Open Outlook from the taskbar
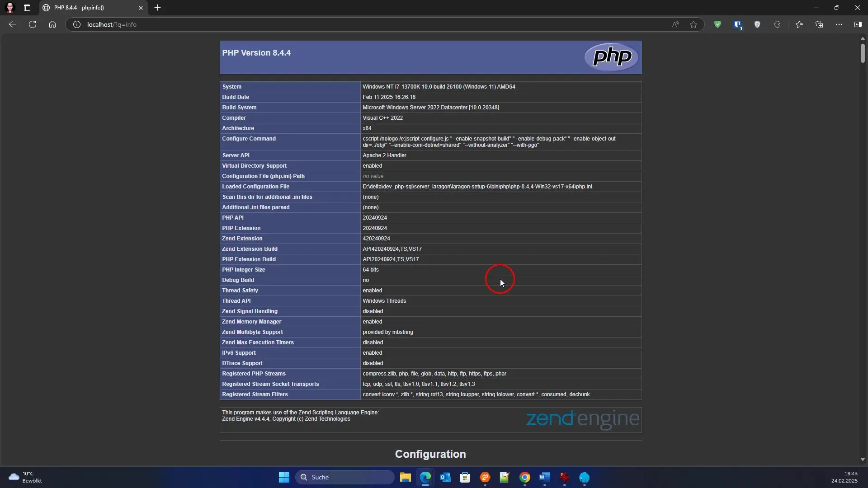This screenshot has width=868, height=488. point(445,477)
